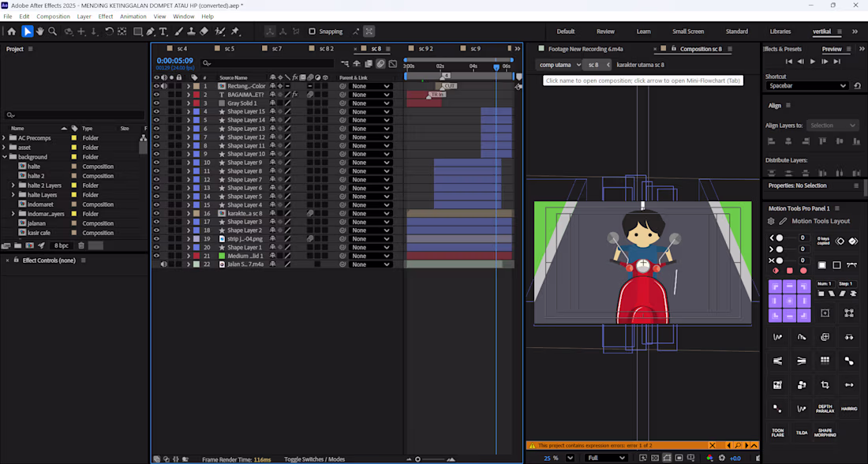Click Toggle Switches / Modes button
This screenshot has height=464, width=868.
tap(314, 459)
